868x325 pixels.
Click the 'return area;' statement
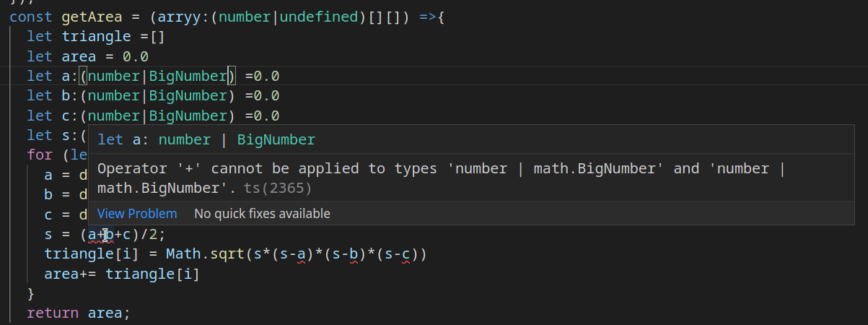79,313
